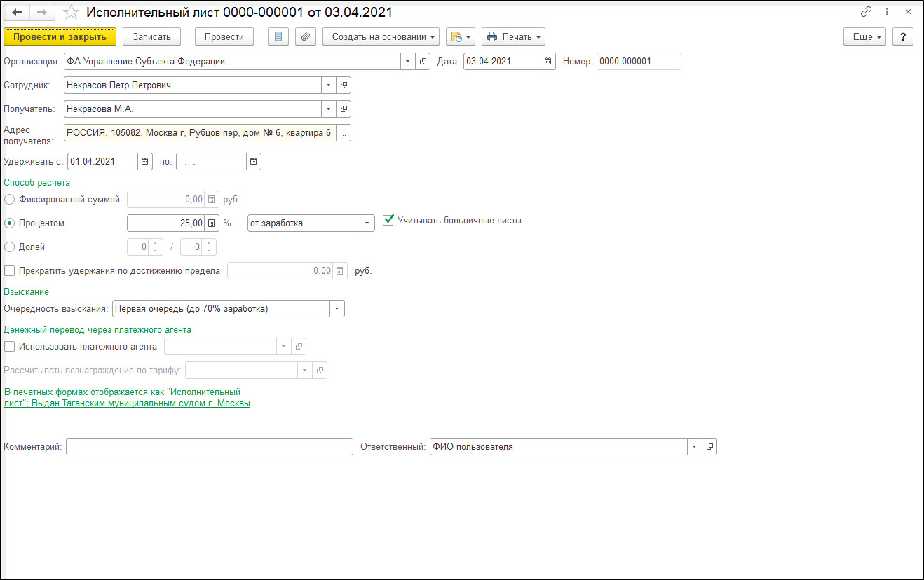This screenshot has height=580, width=924.
Task: Open the платежный агент record card icon
Action: 299,346
